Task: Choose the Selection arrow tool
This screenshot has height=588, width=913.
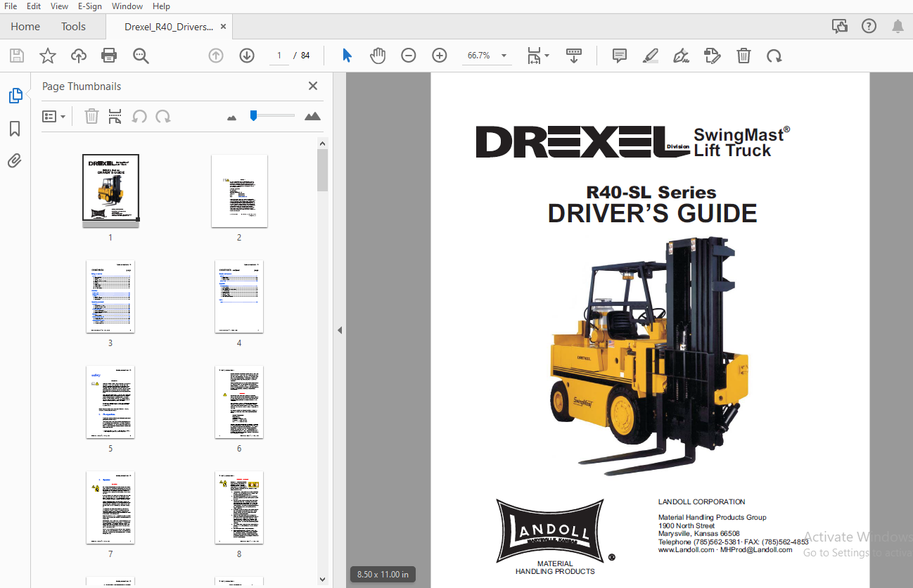Action: (x=347, y=56)
